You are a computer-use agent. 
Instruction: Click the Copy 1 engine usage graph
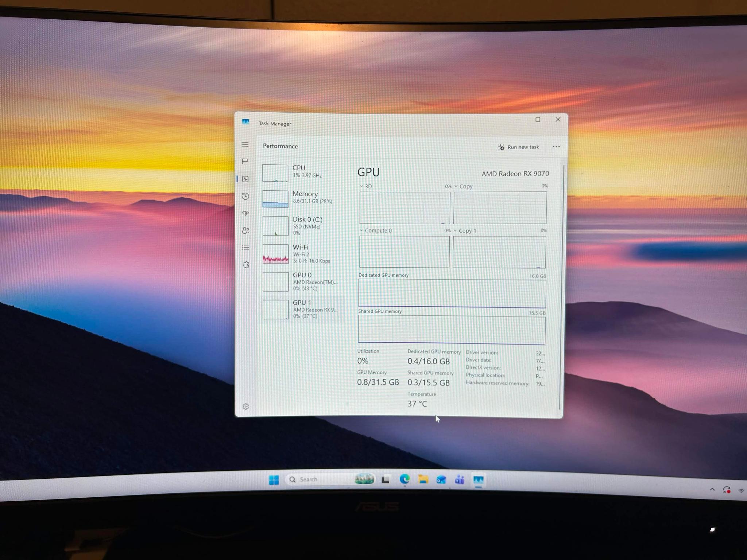coord(499,252)
